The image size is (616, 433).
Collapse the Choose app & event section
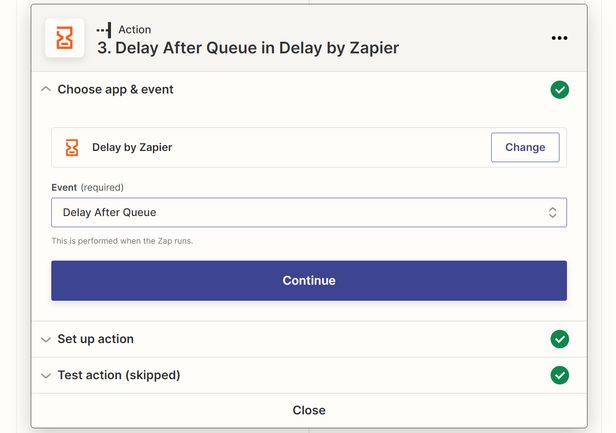[45, 89]
